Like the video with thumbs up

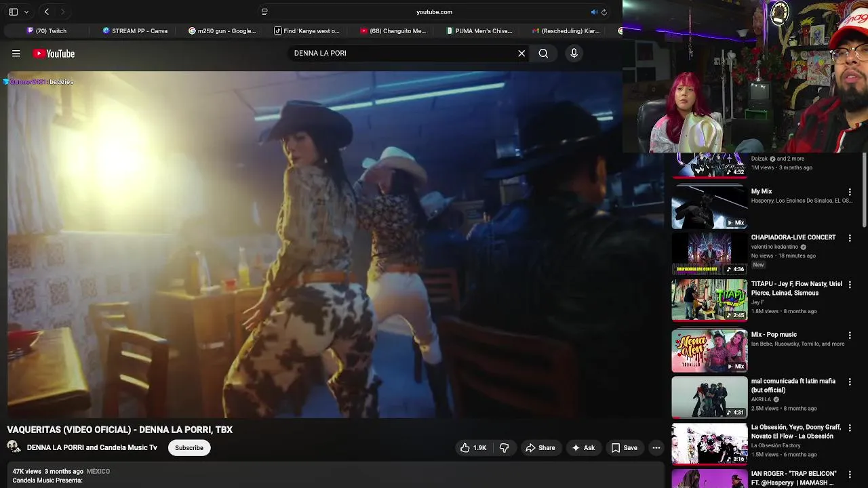pos(473,448)
